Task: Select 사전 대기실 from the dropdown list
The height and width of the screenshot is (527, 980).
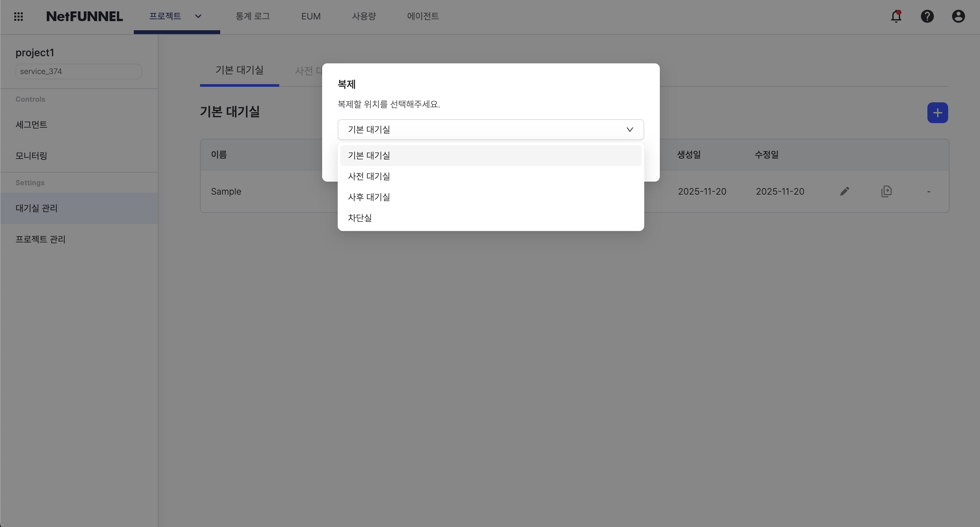Action: click(x=369, y=176)
